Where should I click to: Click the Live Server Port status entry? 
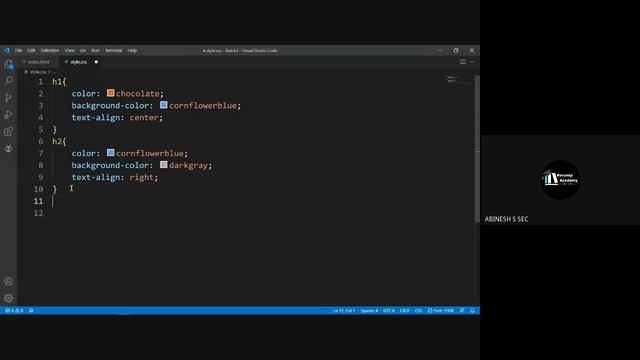[x=441, y=311]
